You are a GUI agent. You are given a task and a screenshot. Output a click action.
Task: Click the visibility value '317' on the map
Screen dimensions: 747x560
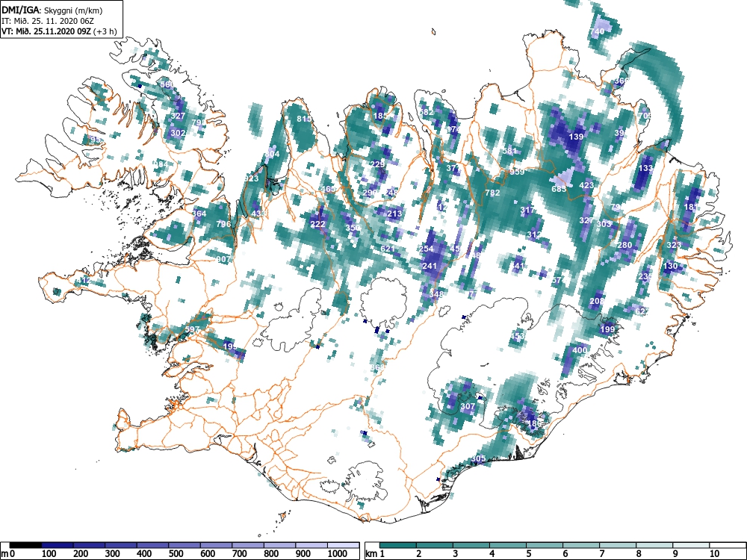[x=527, y=210]
